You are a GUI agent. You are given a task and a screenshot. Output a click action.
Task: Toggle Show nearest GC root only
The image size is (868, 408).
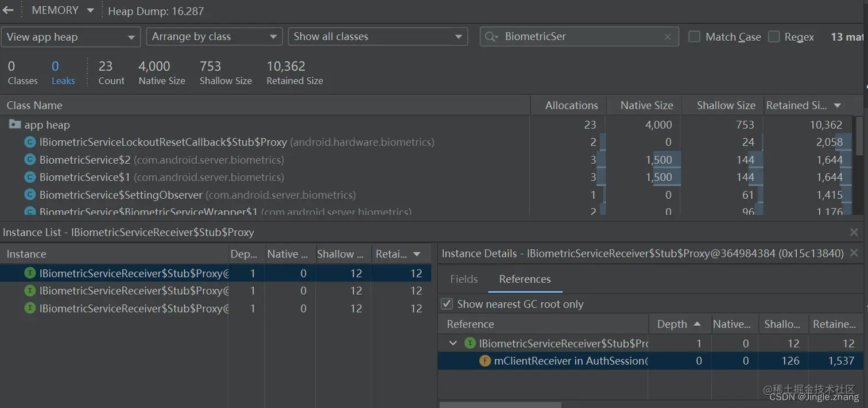tap(446, 304)
